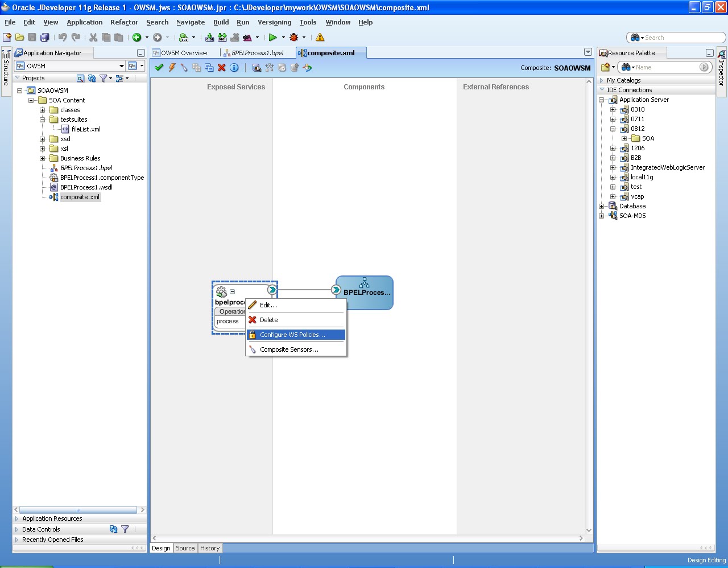Select the Validate composite checkmark icon

coord(159,67)
